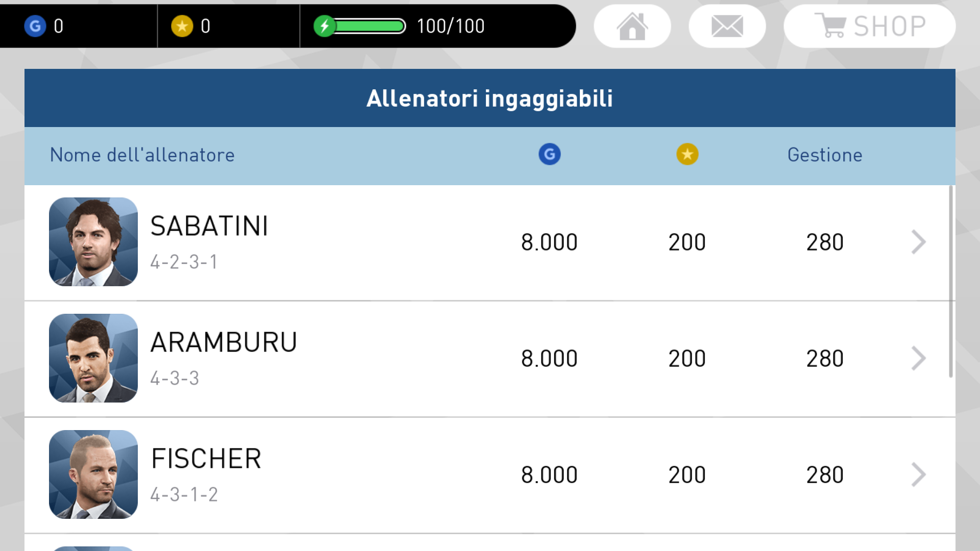Screen dimensions: 980x551
Task: Sort by Gestione column header
Action: click(825, 155)
